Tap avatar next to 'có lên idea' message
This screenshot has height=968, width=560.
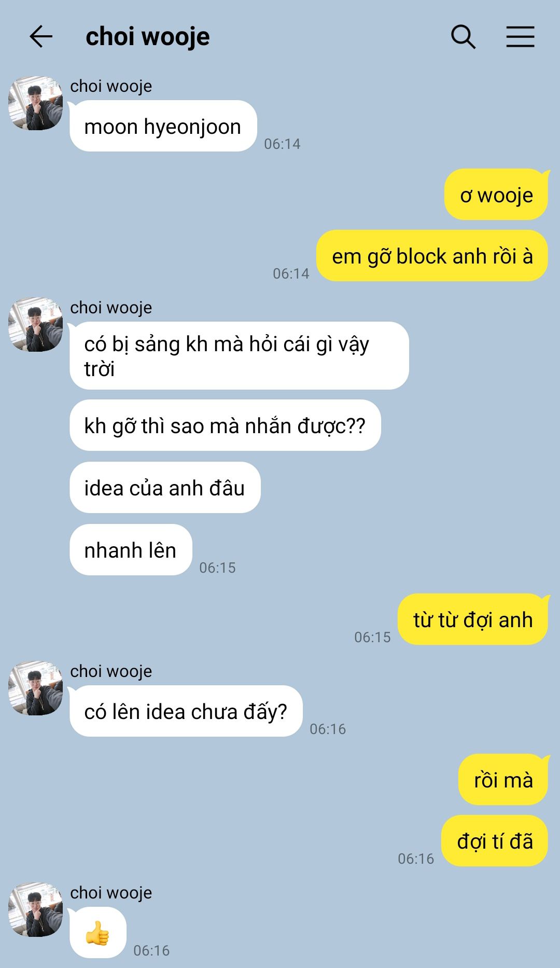coord(36,688)
